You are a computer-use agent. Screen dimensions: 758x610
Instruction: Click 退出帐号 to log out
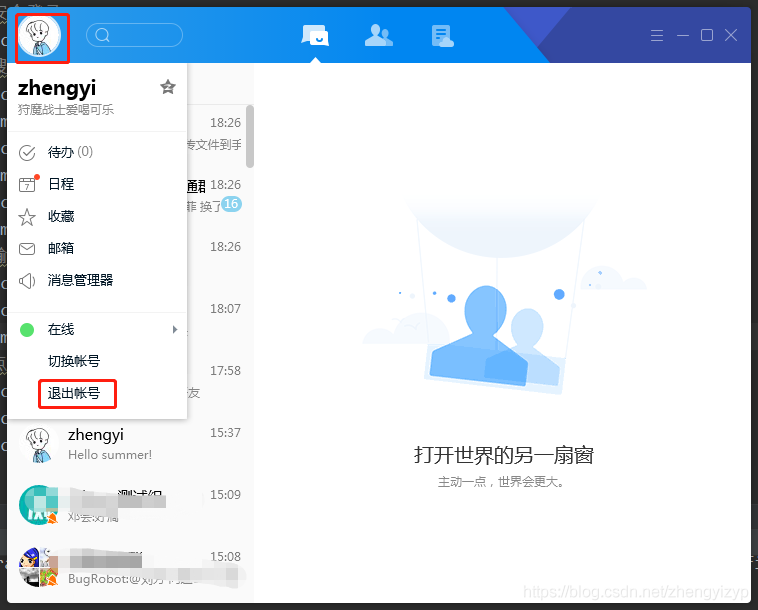[x=76, y=393]
